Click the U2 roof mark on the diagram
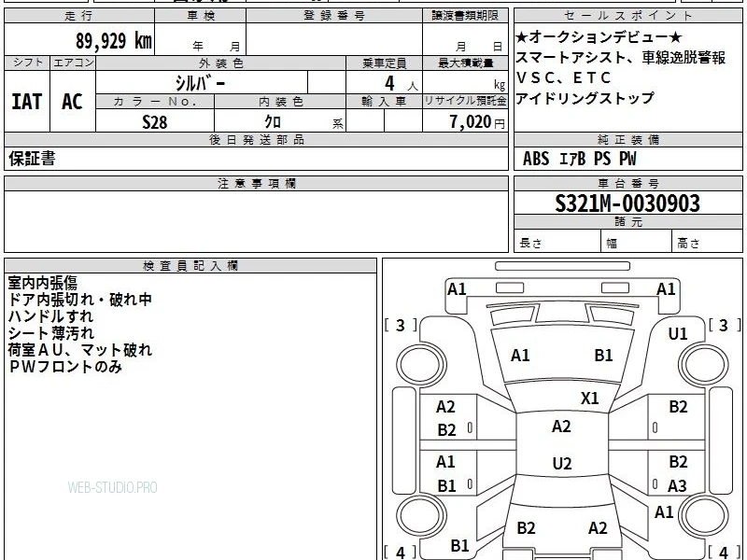 [x=562, y=463]
